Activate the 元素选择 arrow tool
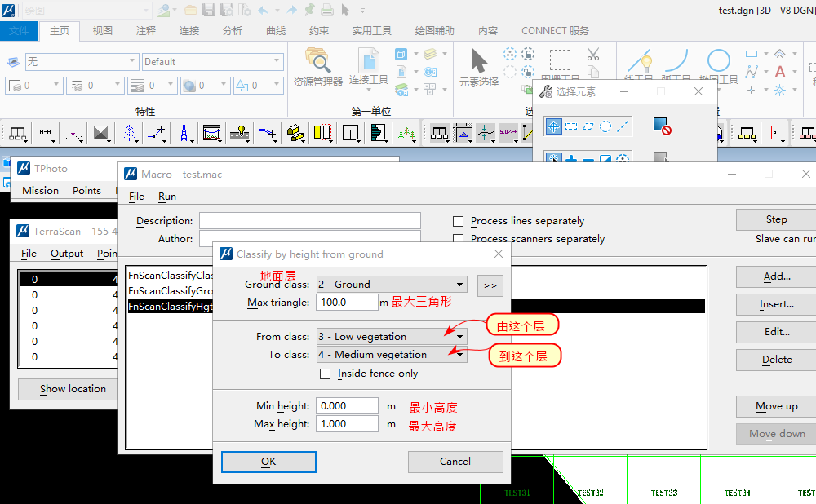 point(479,68)
